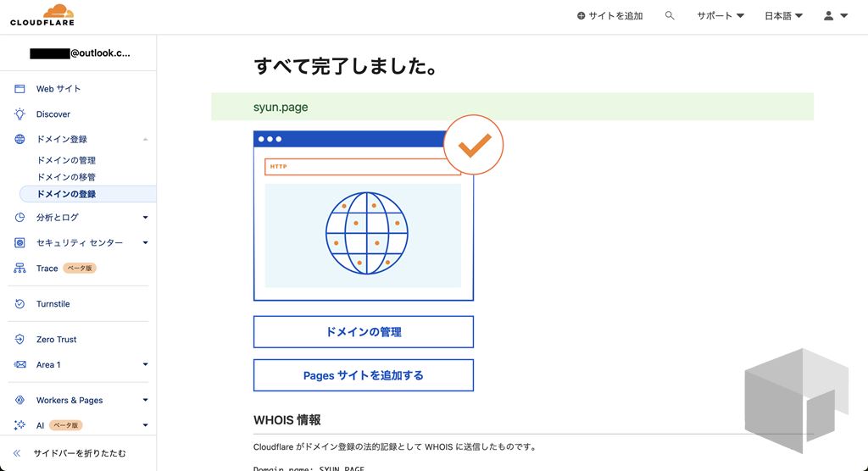This screenshot has width=868, height=471.
Task: Collapse the ドメイン登録 section arrow
Action: 145,139
